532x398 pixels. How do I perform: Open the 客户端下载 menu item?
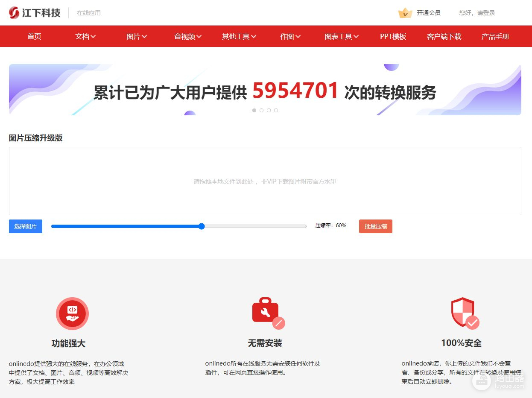(444, 36)
